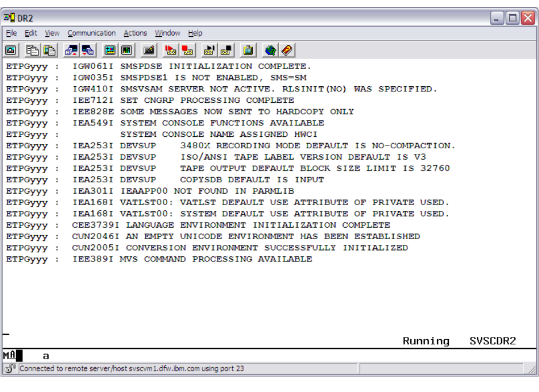Click the TAPE OUTPUT DEFAULT BLOCK SIZE line
Viewport: 539px width, 392px height.
[228, 168]
